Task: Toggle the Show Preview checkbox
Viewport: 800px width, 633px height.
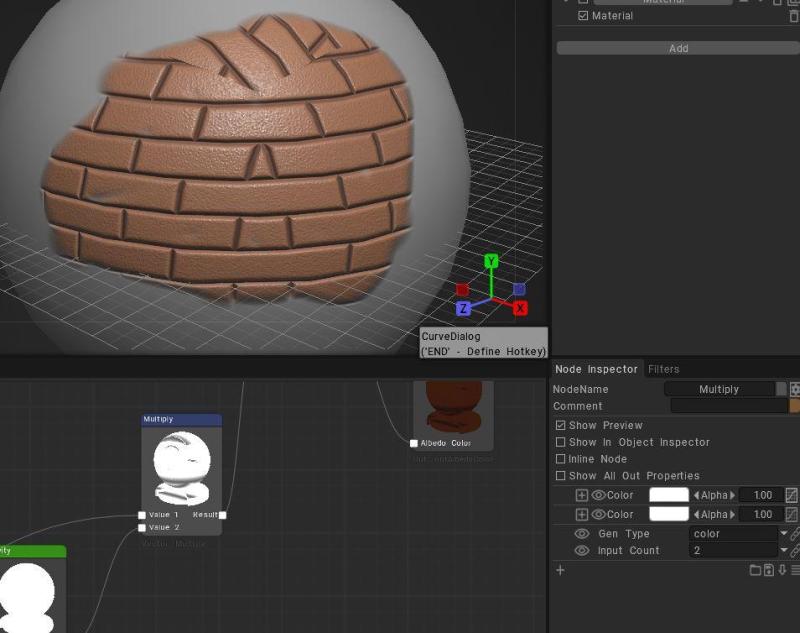Action: click(560, 425)
